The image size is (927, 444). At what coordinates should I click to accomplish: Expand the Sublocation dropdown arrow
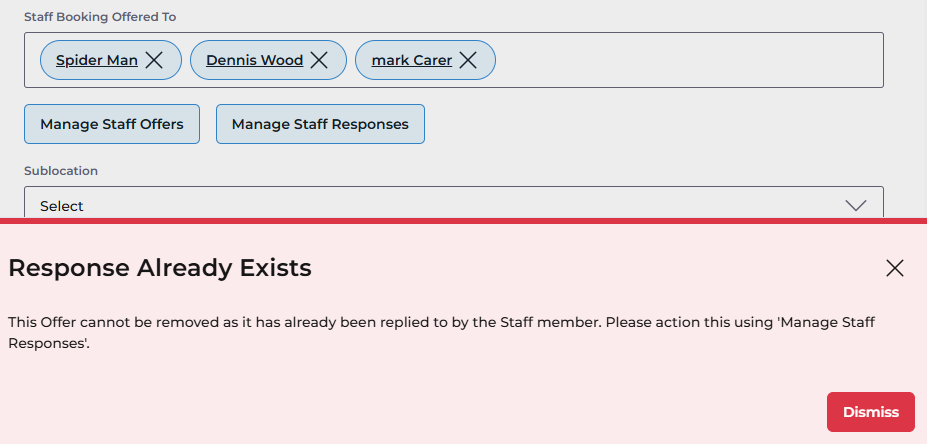click(855, 205)
